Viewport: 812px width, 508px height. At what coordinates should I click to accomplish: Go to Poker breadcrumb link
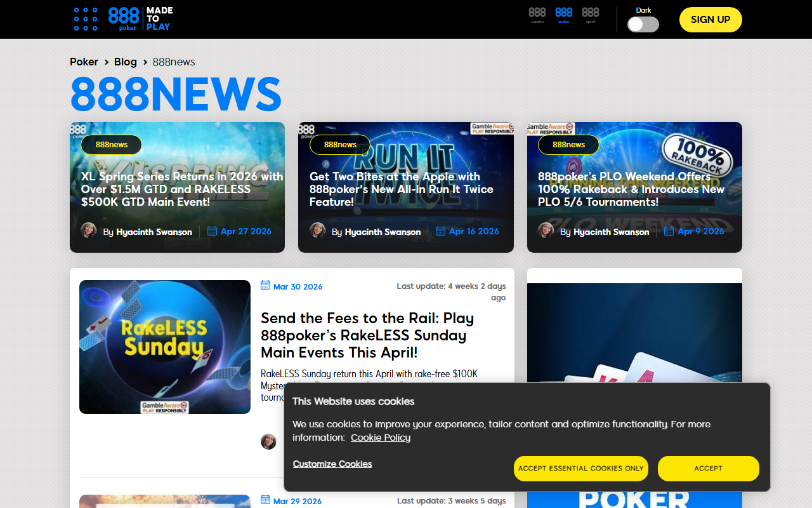point(84,62)
